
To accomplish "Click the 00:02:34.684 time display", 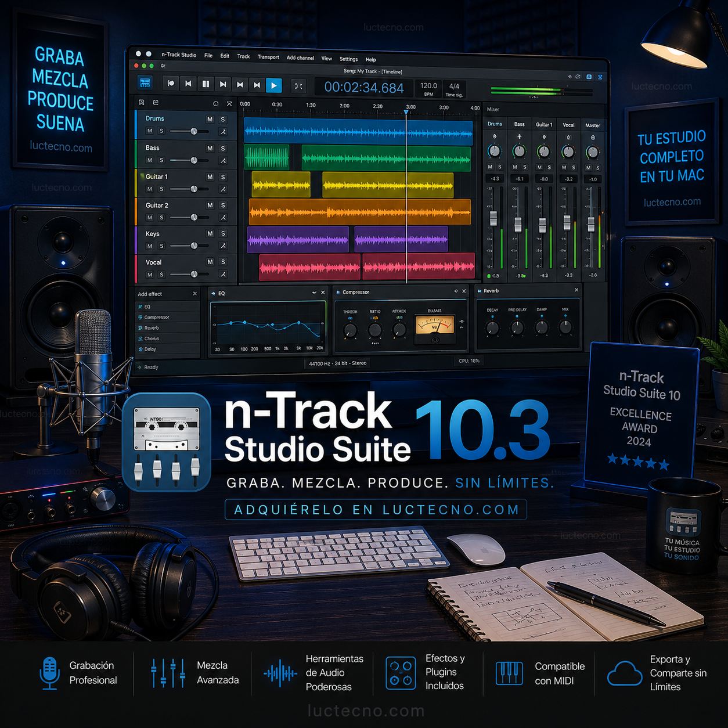I will tap(364, 88).
